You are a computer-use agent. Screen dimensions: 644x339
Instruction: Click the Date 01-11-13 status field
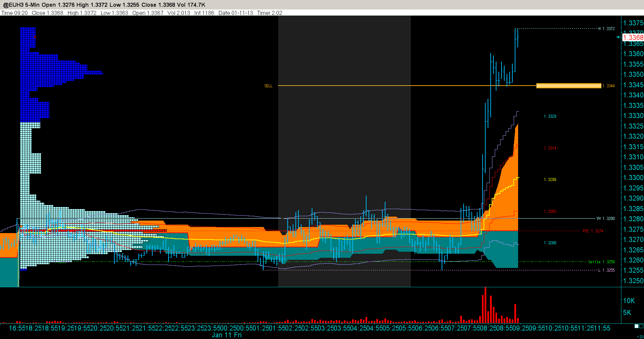(x=236, y=13)
